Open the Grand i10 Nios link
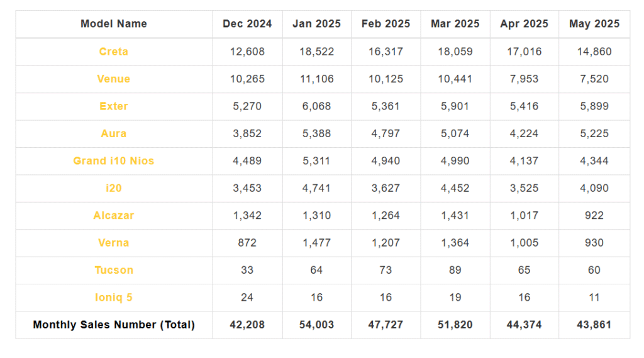The height and width of the screenshot is (358, 644). 113,160
